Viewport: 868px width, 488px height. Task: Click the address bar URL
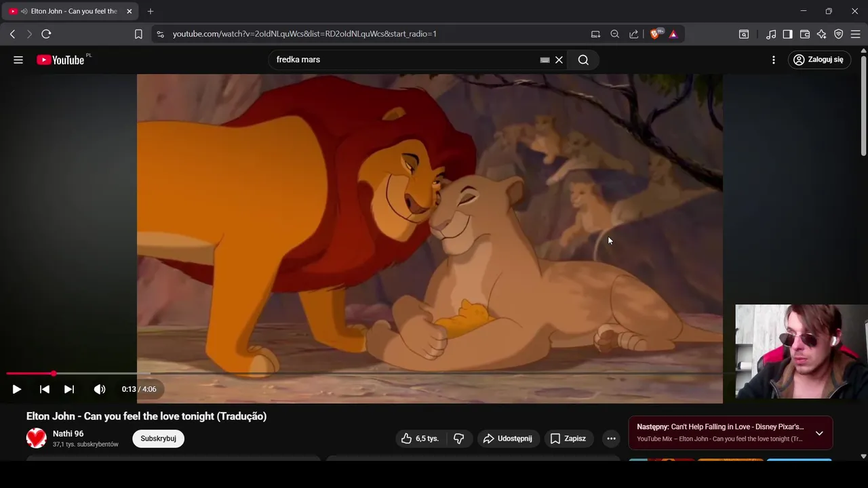304,34
